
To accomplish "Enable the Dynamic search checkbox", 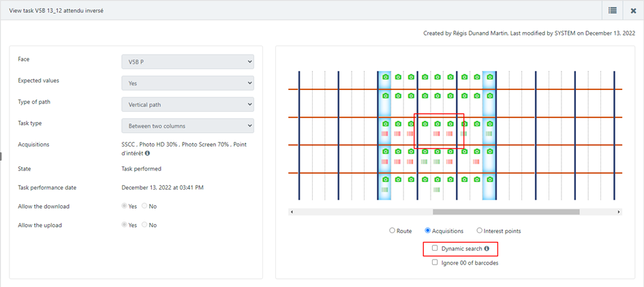I will click(435, 248).
